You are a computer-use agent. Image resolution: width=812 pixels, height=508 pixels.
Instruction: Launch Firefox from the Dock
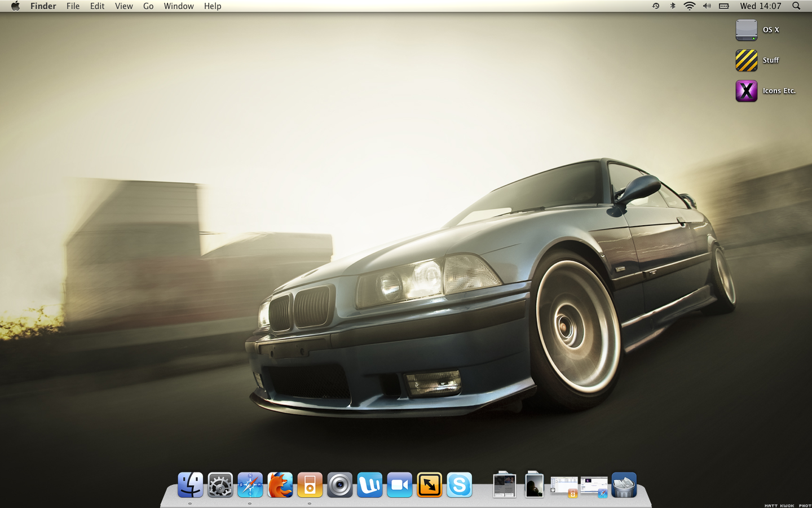280,485
